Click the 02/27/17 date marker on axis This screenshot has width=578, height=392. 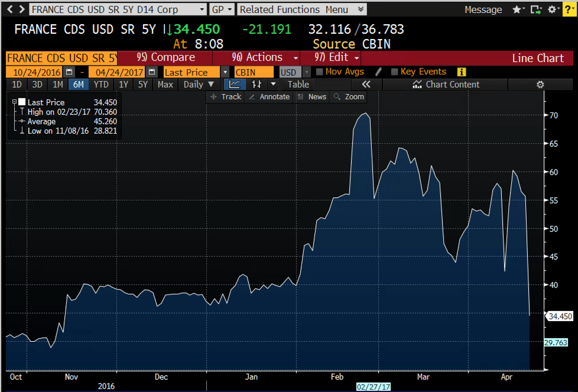373,387
